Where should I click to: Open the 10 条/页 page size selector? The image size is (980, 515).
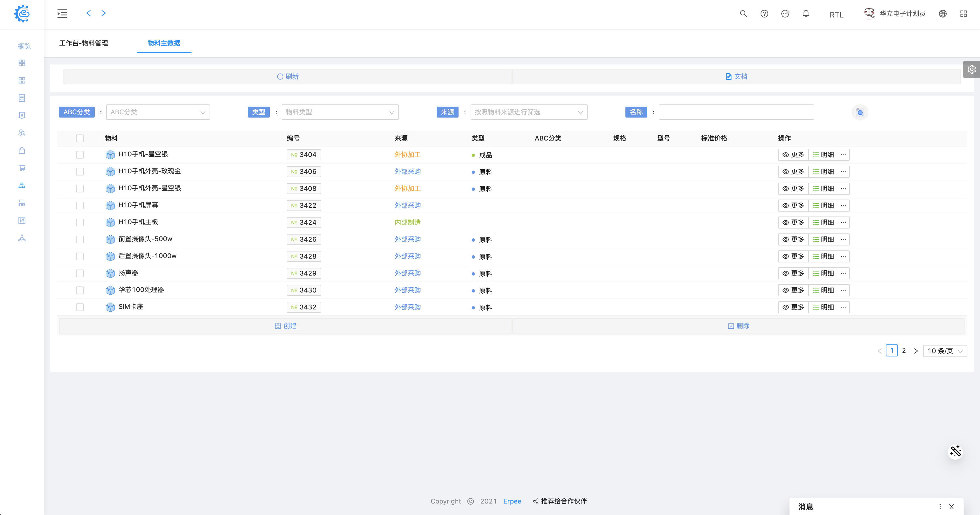click(x=945, y=351)
